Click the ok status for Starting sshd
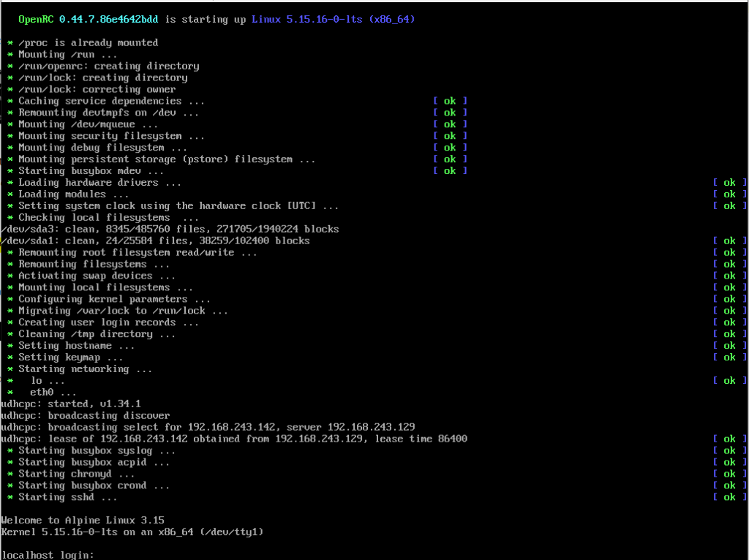The height and width of the screenshot is (560, 749). (x=729, y=497)
